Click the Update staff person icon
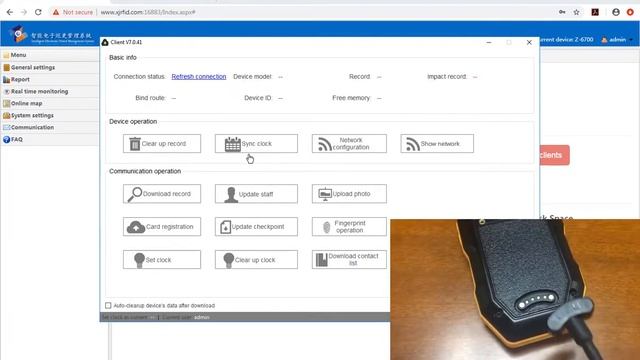Viewport: 640px width, 360px height. pos(231,195)
